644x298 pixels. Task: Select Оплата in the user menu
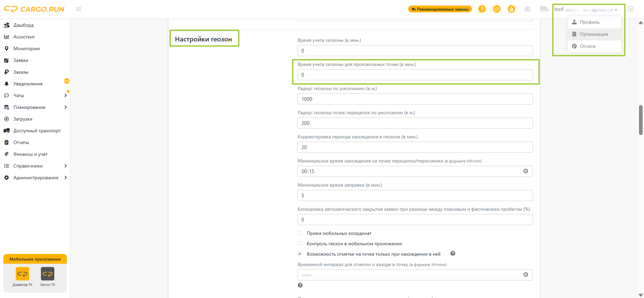click(x=594, y=46)
